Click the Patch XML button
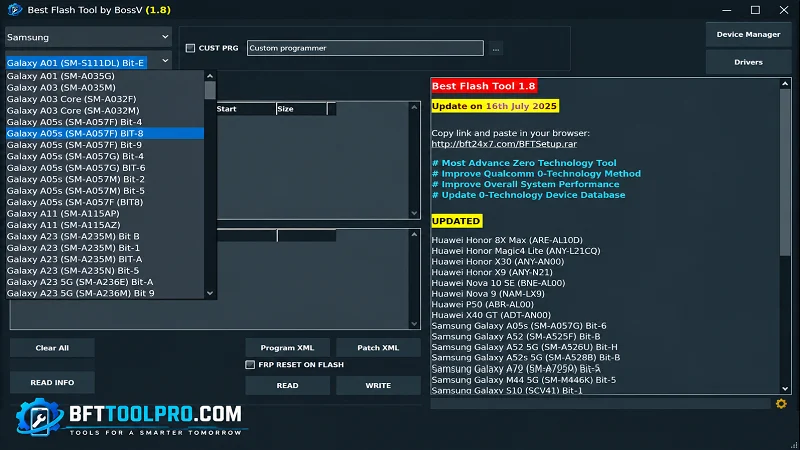This screenshot has height=450, width=800. click(378, 347)
